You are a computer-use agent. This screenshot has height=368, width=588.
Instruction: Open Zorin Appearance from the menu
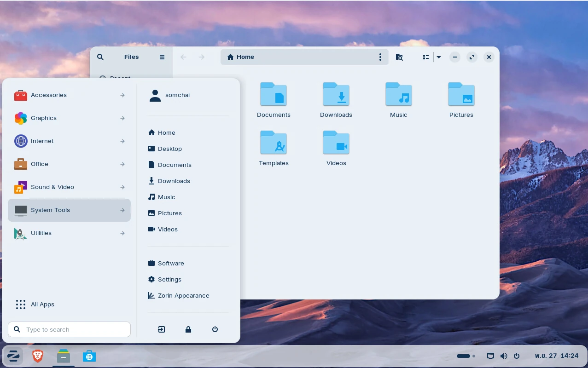pyautogui.click(x=183, y=296)
